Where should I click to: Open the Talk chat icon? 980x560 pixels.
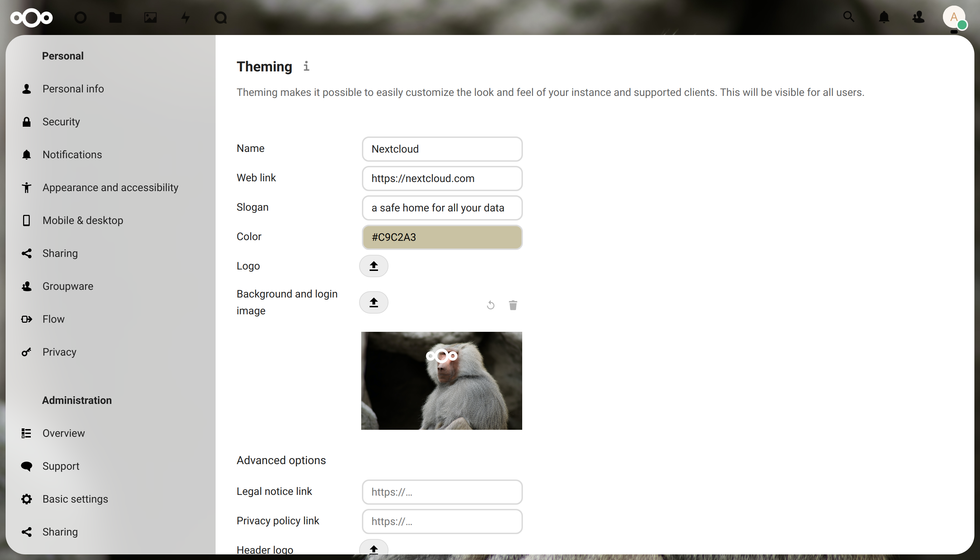(220, 17)
